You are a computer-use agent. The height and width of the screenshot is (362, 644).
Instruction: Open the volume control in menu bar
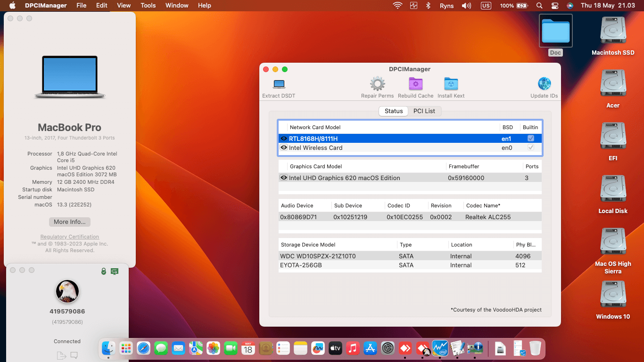pos(466,6)
